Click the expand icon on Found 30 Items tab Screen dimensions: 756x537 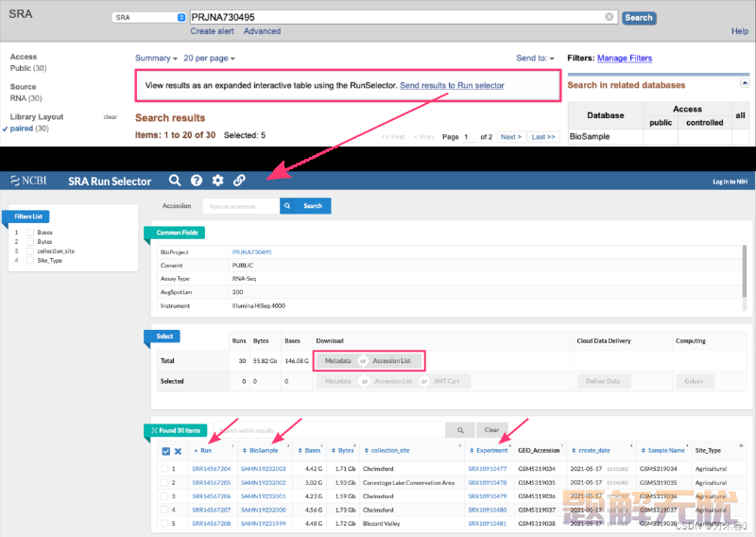154,430
